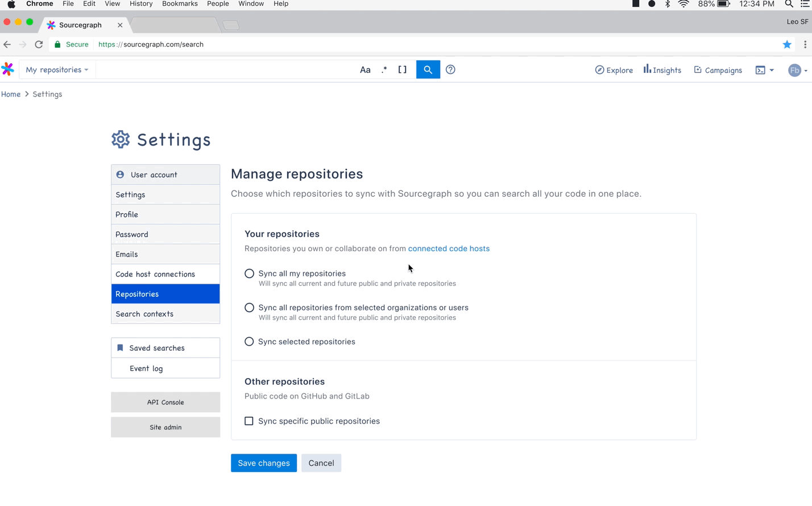812x506 pixels.
Task: Open the Help menu
Action: tap(281, 4)
